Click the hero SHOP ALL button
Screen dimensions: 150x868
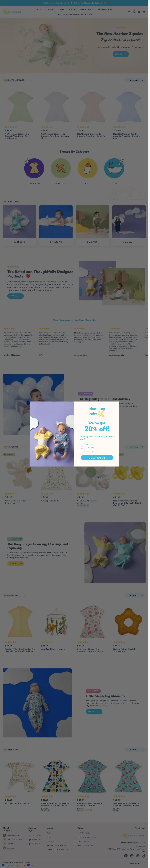[120, 54]
